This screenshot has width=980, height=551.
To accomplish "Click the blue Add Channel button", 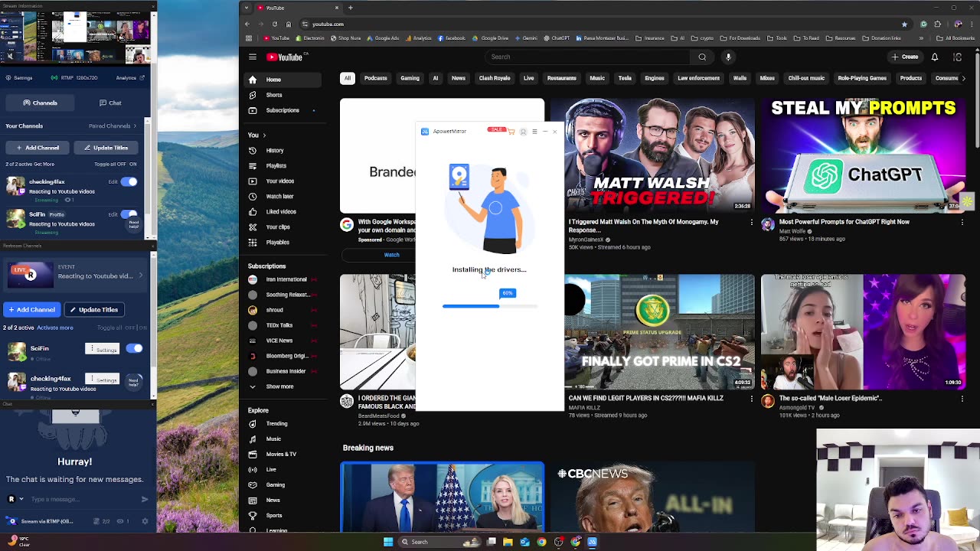I will (31, 309).
